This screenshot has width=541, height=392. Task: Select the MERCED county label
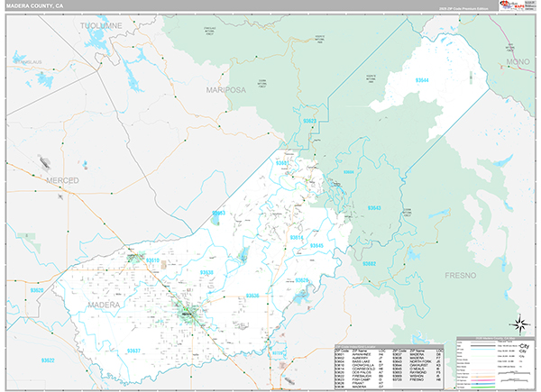pyautogui.click(x=62, y=180)
